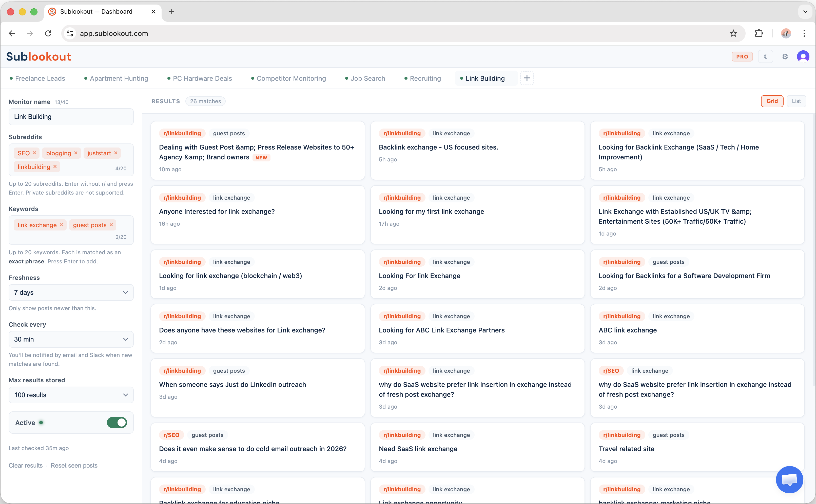Viewport: 816px width, 504px height.
Task: Click Clear results link
Action: click(26, 466)
